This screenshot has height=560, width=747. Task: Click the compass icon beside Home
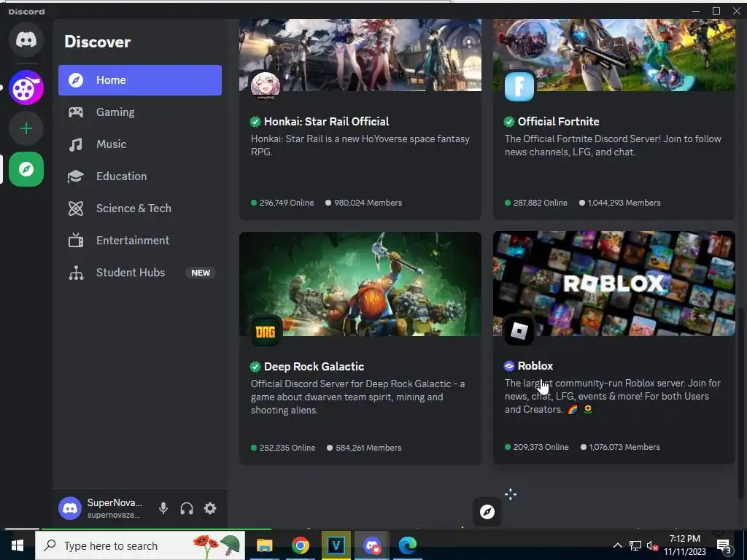pos(76,80)
